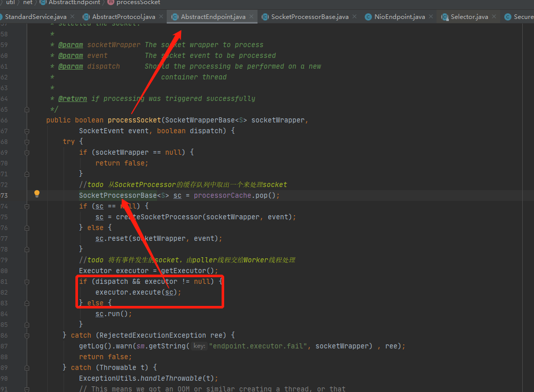
Task: Close the StandardService.java tab
Action: [x=72, y=16]
